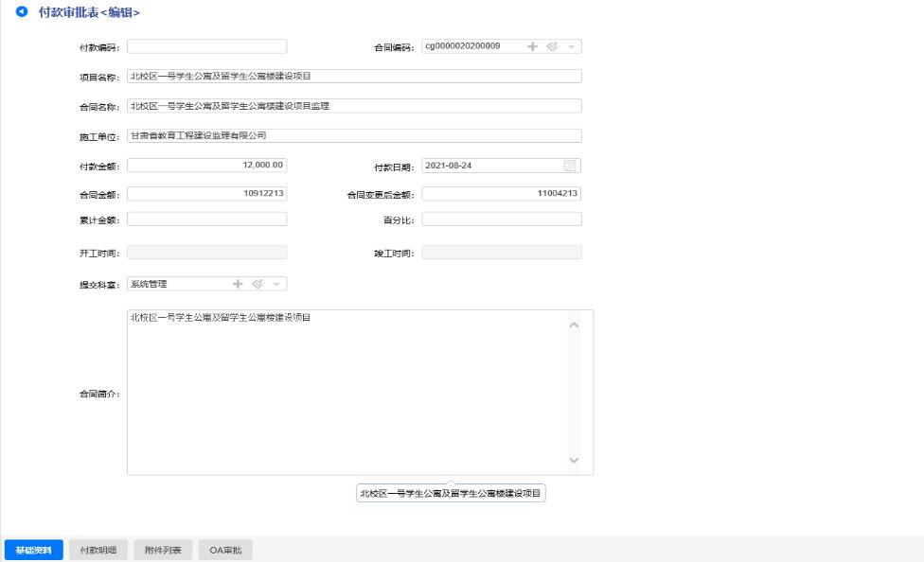Screen dimensions: 924x562
Task: Go to the OA审批 tab
Action: coord(224,550)
